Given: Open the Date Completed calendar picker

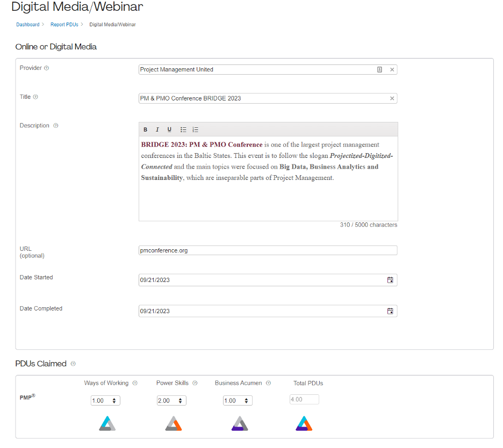Looking at the screenshot, I should tap(390, 311).
